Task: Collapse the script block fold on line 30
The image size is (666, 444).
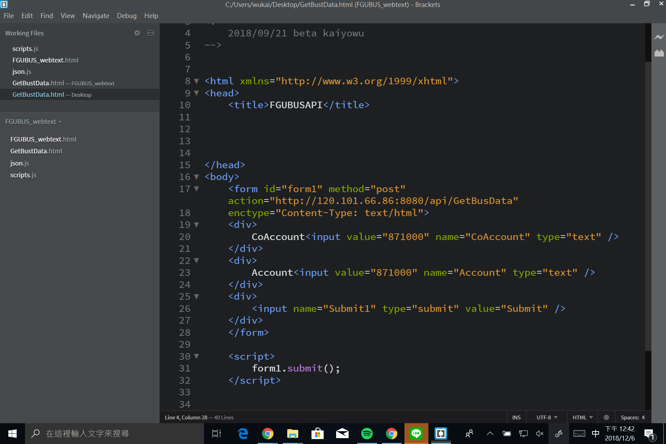Action: click(x=196, y=356)
